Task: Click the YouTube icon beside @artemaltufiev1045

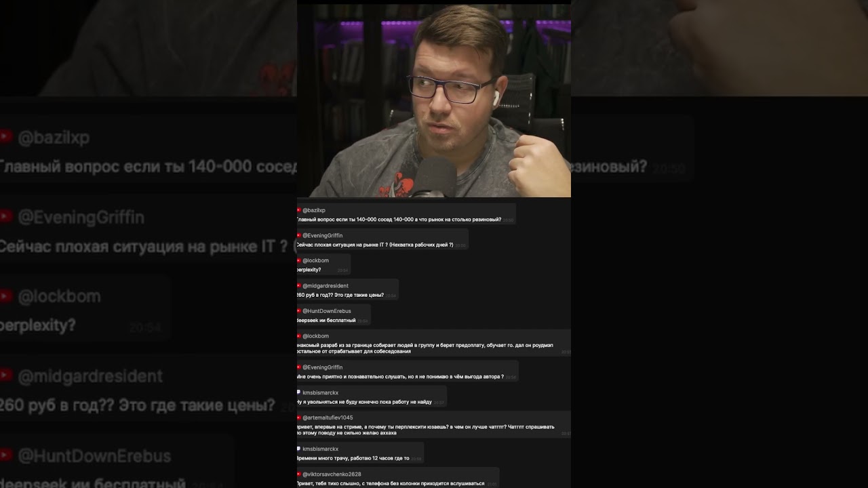Action: [299, 418]
